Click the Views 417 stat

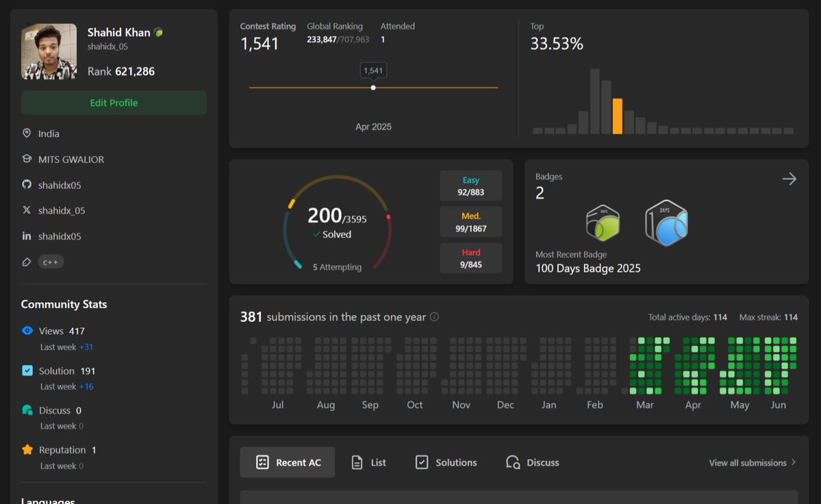(62, 331)
